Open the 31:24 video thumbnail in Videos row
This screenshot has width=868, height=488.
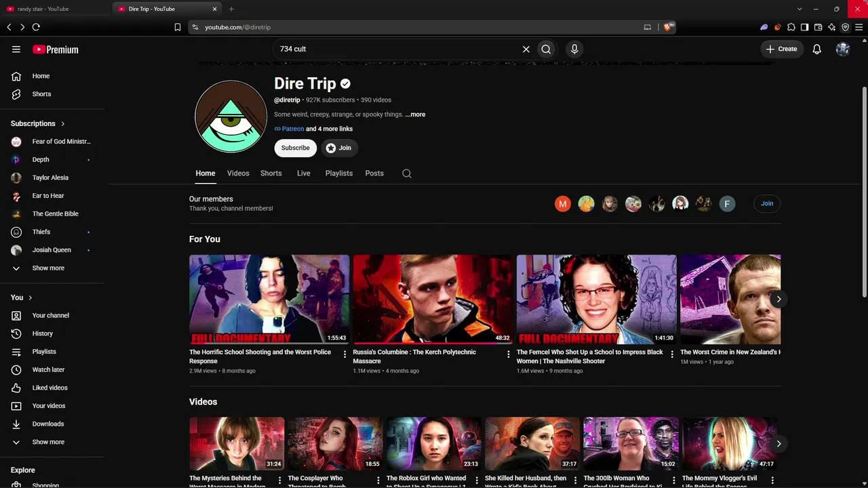(x=237, y=444)
